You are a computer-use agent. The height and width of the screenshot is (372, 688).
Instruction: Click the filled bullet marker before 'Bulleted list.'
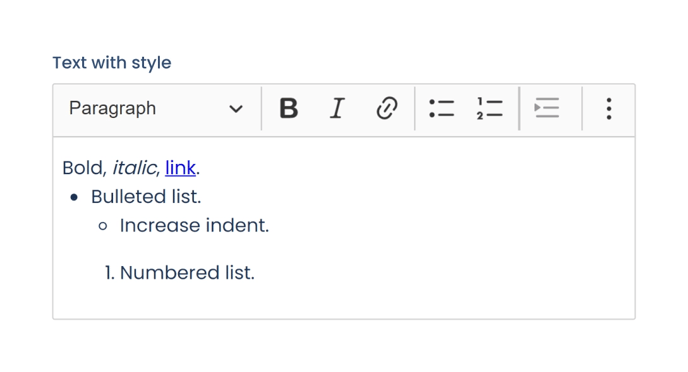coord(74,198)
